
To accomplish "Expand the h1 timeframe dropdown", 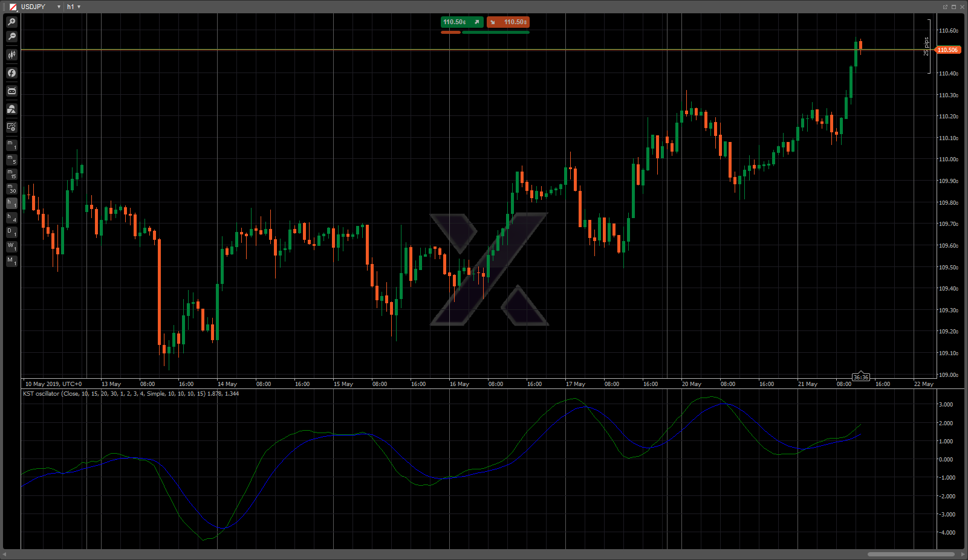I will (x=79, y=7).
